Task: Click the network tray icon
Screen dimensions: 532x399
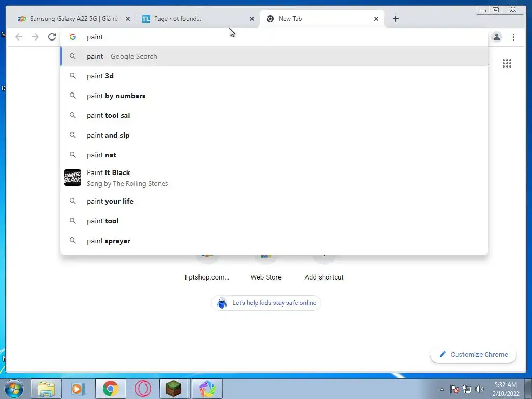Action: (467, 389)
